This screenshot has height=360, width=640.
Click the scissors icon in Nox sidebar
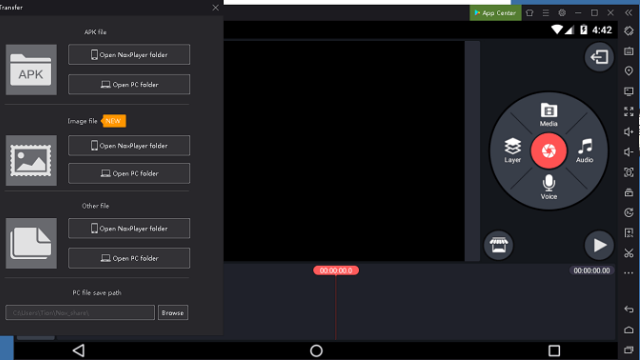coord(629,253)
